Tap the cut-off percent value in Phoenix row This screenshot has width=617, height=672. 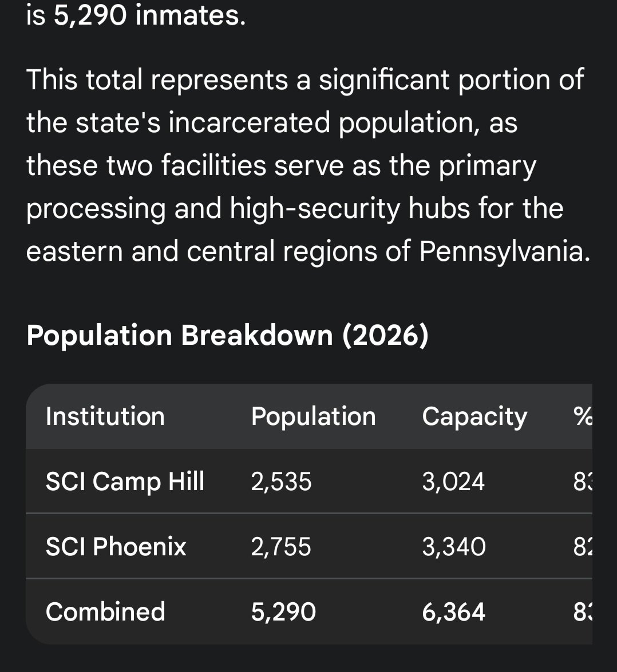pos(583,547)
